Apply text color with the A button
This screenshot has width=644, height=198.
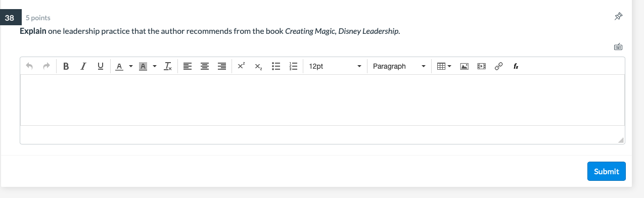coord(119,66)
